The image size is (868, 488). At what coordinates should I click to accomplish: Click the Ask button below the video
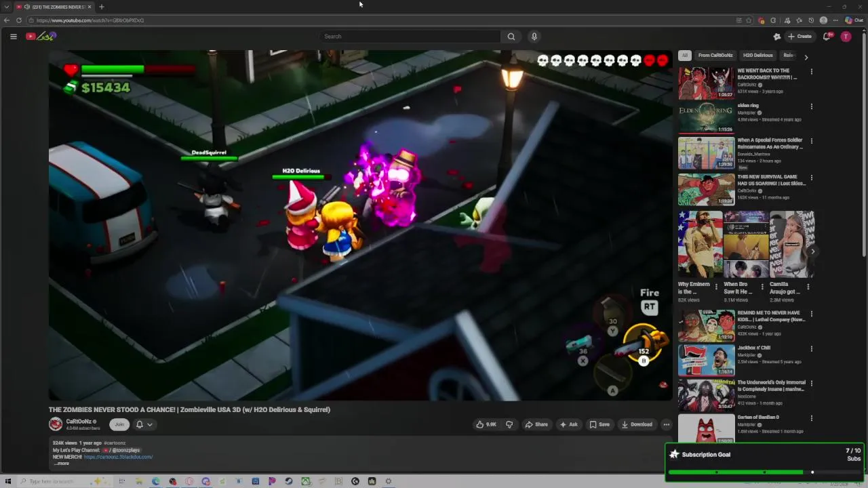pyautogui.click(x=568, y=424)
